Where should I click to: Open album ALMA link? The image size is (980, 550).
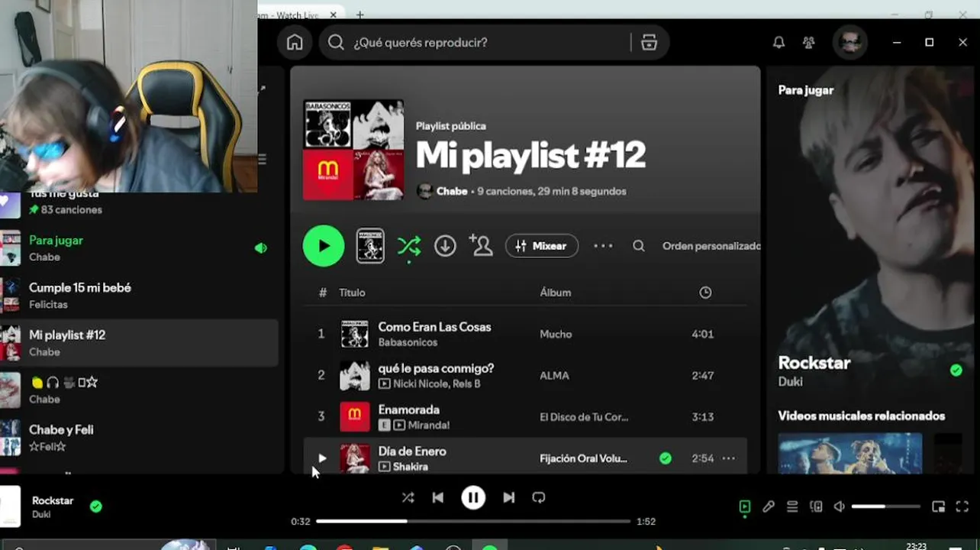pos(554,375)
